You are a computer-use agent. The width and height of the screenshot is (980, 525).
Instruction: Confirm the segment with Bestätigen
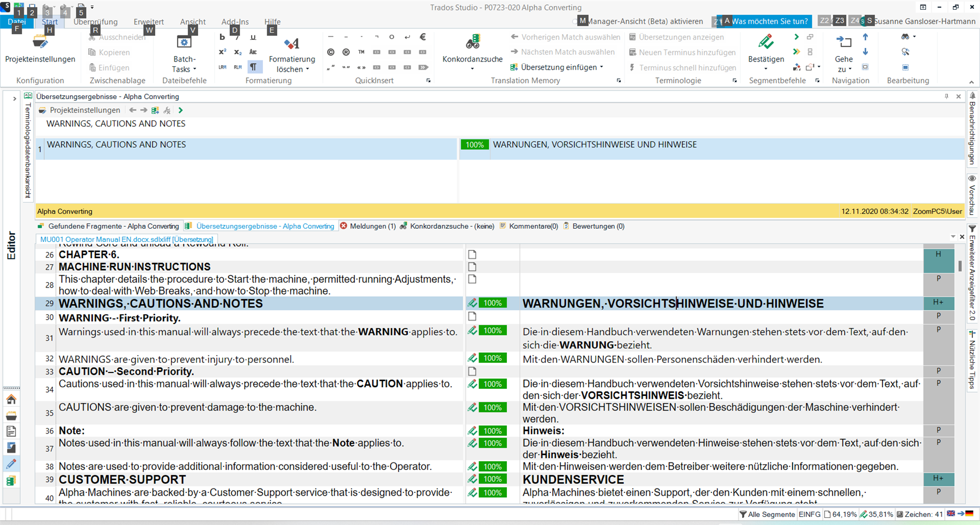pos(766,48)
